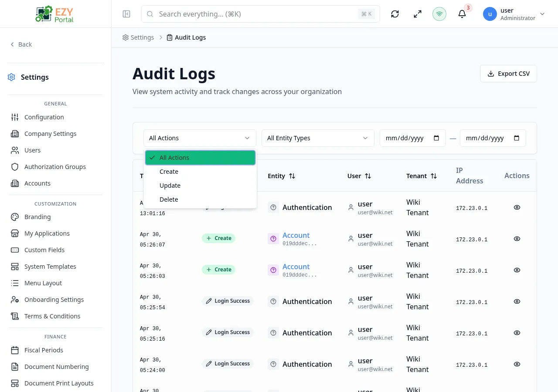
Task: Open notifications bell with badge 3
Action: pos(462,14)
